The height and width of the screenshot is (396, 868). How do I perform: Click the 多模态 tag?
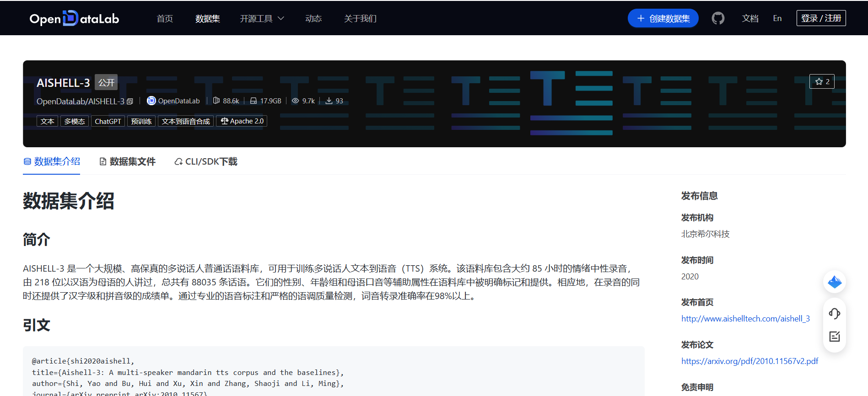pyautogui.click(x=75, y=121)
